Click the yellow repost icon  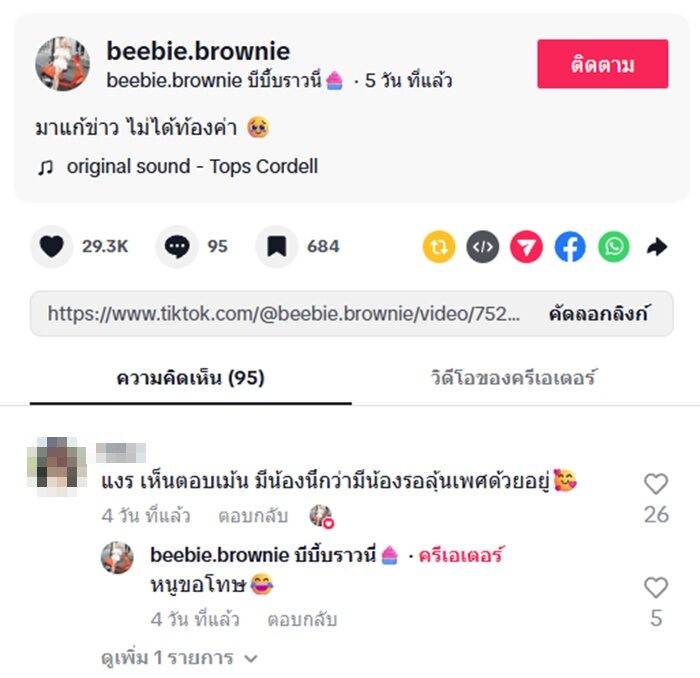(439, 246)
